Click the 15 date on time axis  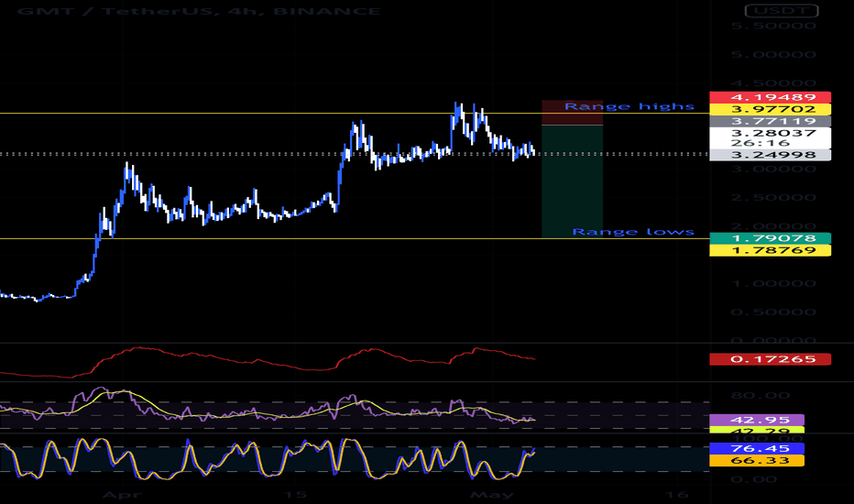click(295, 495)
